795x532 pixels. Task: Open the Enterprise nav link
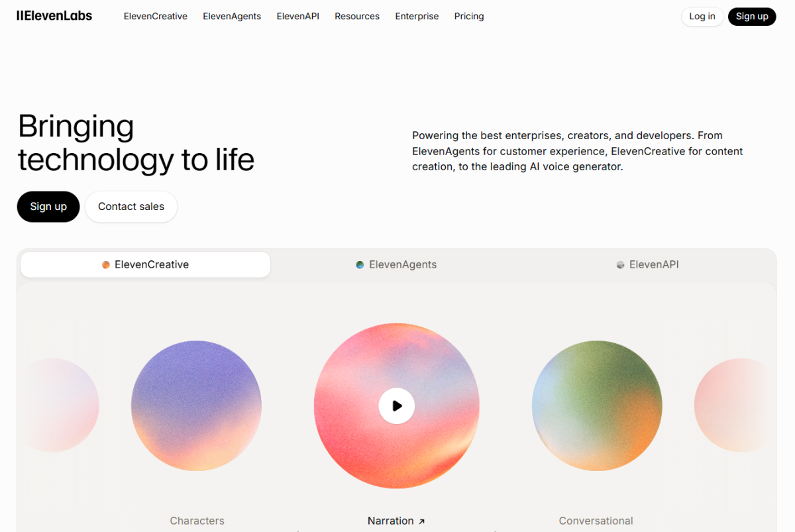coord(417,16)
